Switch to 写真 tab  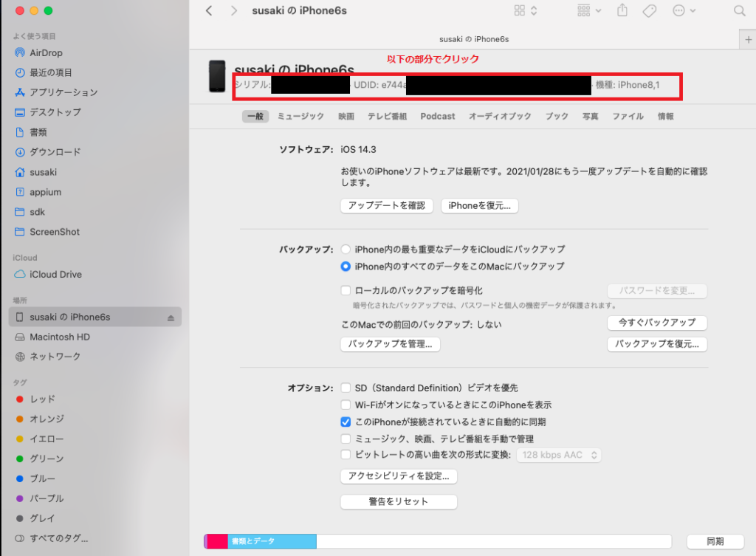[x=590, y=116]
